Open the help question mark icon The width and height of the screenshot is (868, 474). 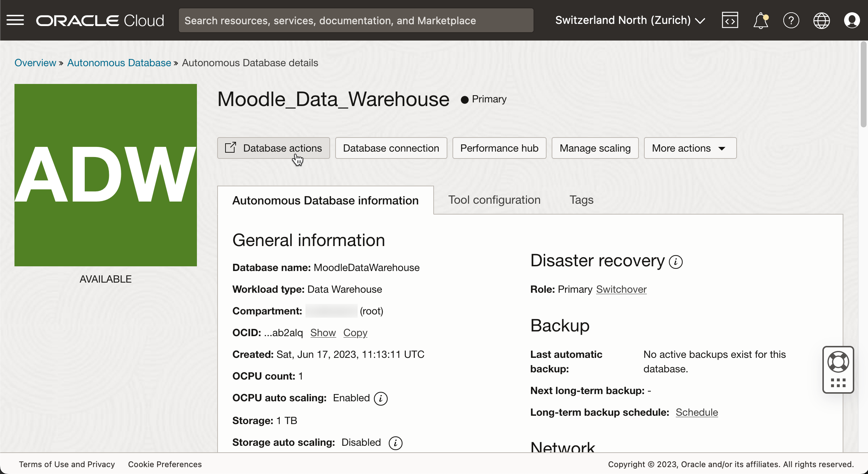tap(791, 20)
